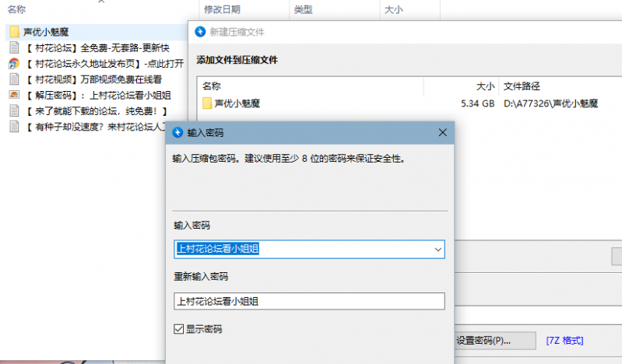622x364 pixels.
Task: Toggle the 显示密码 checkbox
Action: 179,330
